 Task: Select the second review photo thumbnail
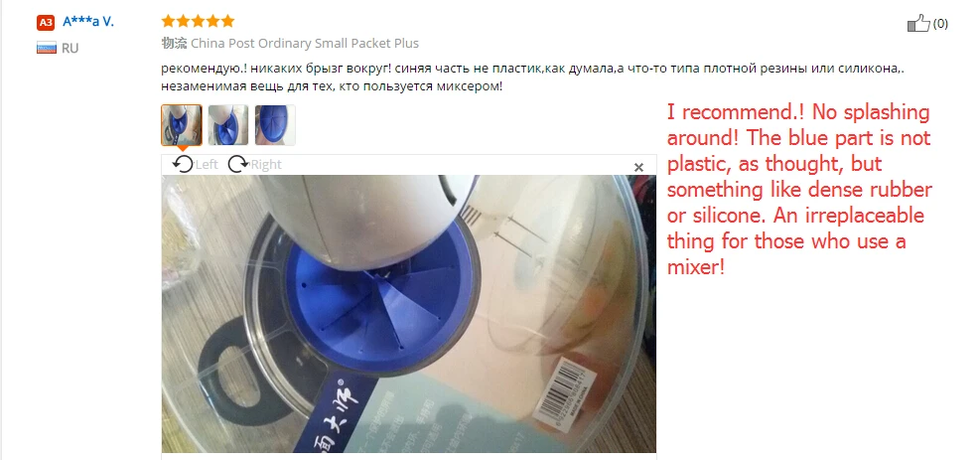228,125
